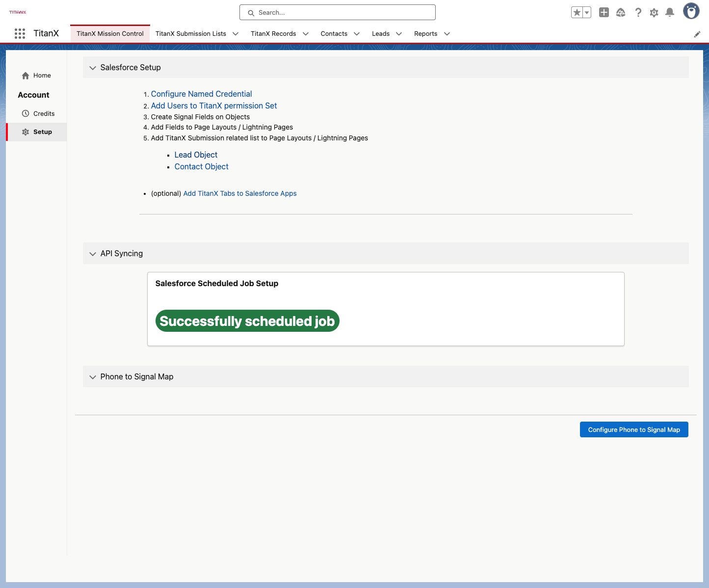The height and width of the screenshot is (588, 709).
Task: Expand the Contacts tab chevron
Action: pos(357,34)
